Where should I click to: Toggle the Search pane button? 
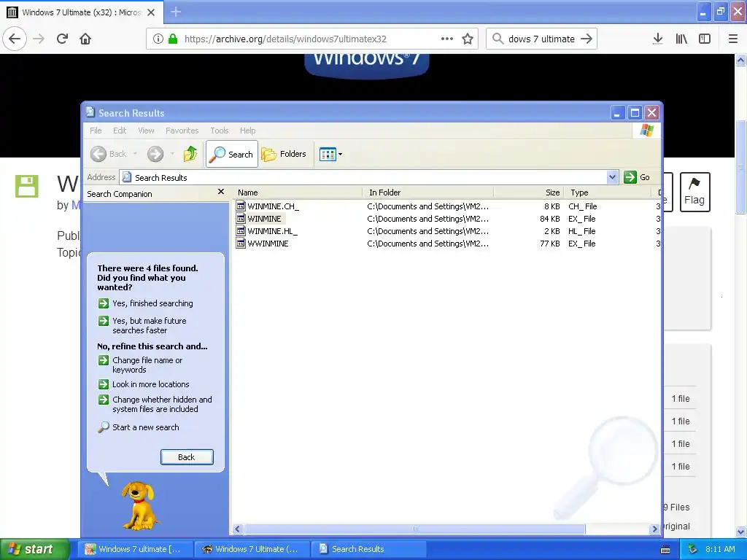coord(232,154)
